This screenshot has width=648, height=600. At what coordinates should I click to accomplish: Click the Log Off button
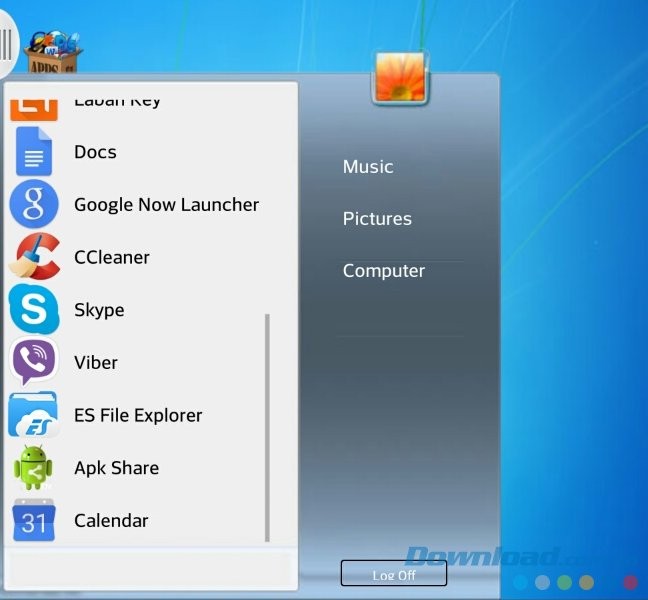pyautogui.click(x=393, y=573)
